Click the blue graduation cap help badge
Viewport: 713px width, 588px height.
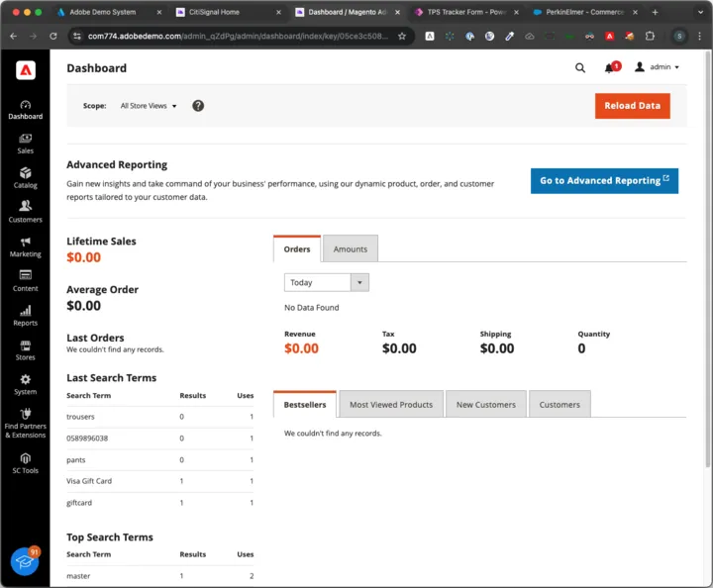click(x=25, y=561)
